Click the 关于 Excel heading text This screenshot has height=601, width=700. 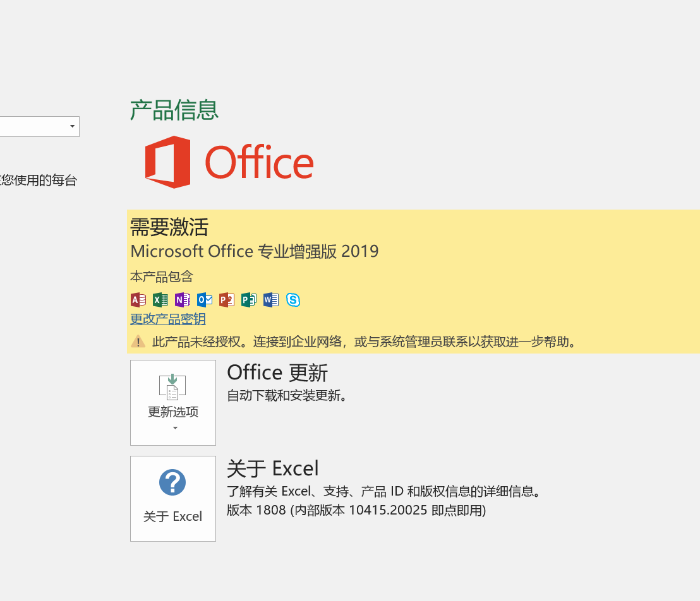click(x=273, y=469)
